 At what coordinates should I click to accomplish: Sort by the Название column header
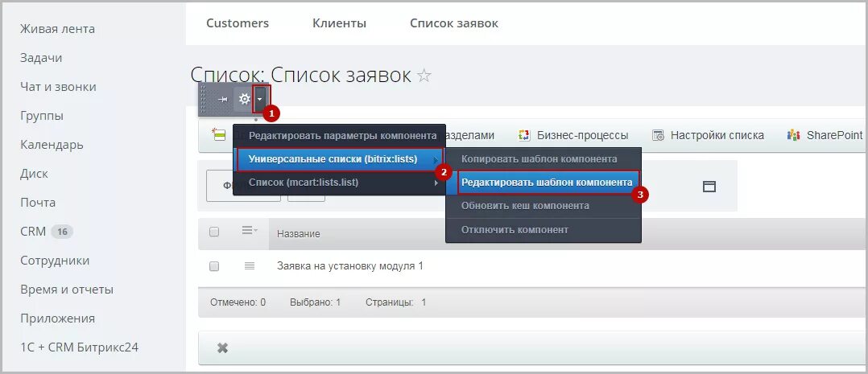pyautogui.click(x=299, y=234)
